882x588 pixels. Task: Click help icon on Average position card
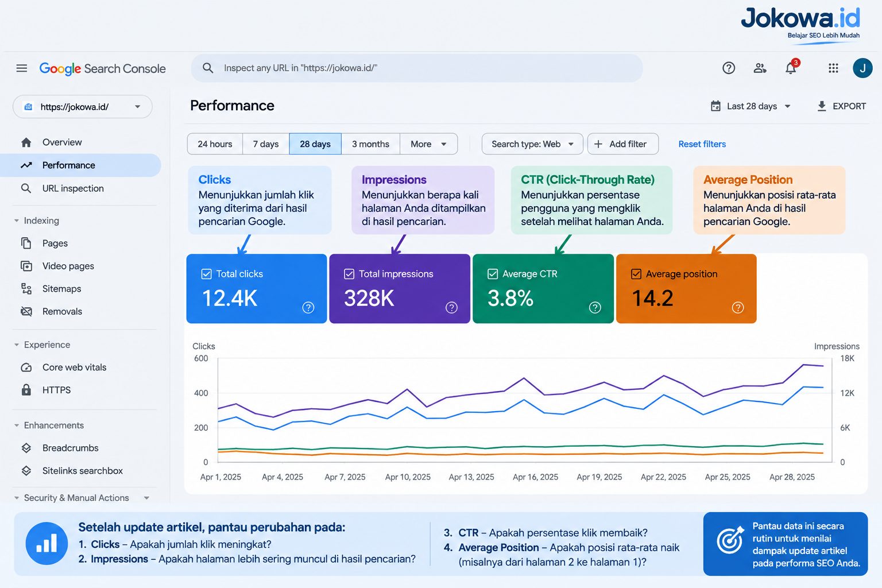point(738,308)
